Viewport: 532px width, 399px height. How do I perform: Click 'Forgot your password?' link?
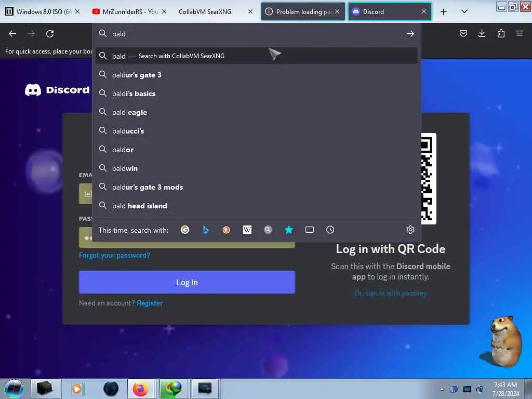[114, 255]
